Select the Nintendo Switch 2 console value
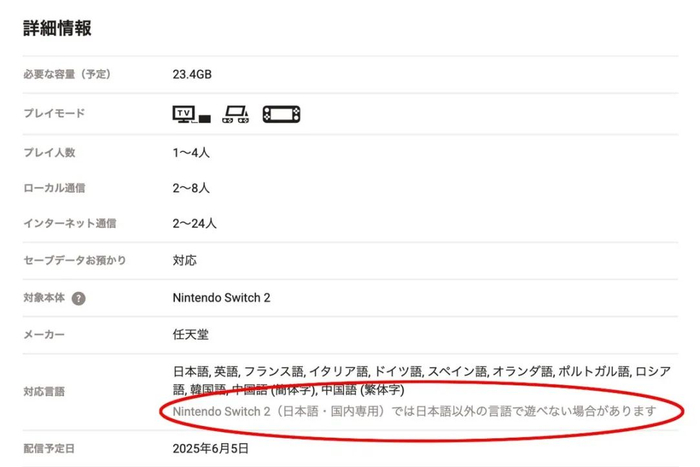Image resolution: width=700 pixels, height=467 pixels. tap(221, 298)
